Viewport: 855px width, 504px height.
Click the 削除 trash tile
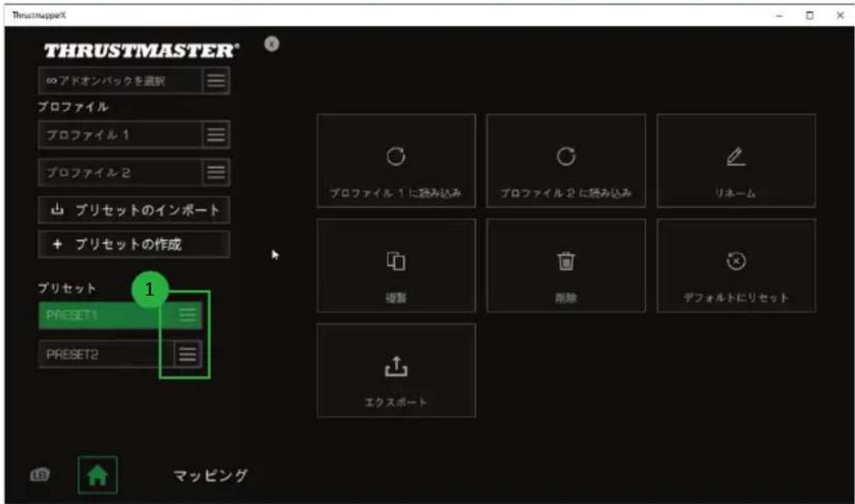[x=566, y=266]
